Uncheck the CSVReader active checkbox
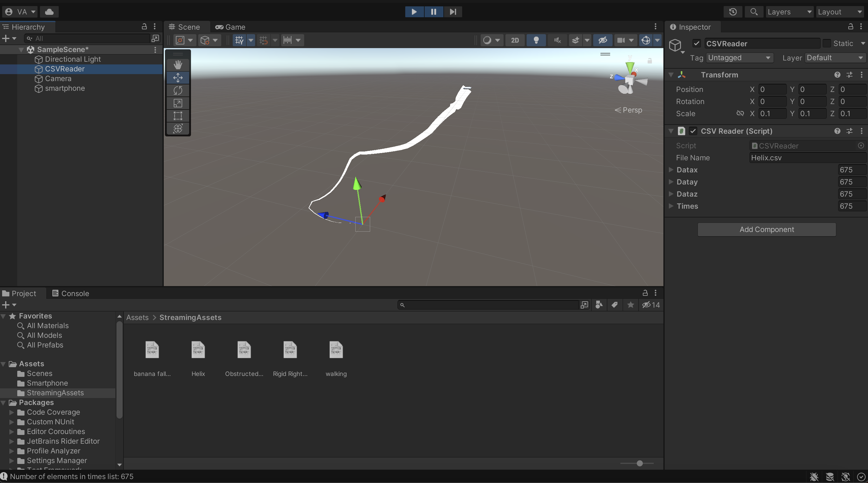868x483 pixels. [696, 44]
